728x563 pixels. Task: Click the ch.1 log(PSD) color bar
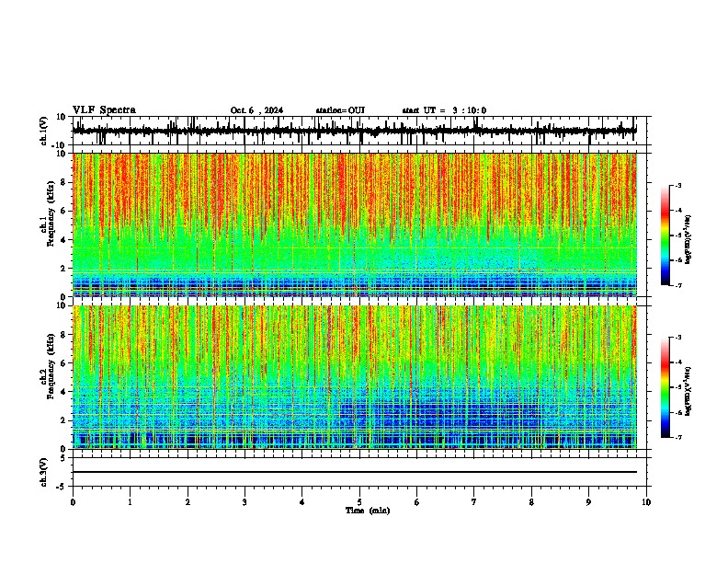pyautogui.click(x=665, y=236)
